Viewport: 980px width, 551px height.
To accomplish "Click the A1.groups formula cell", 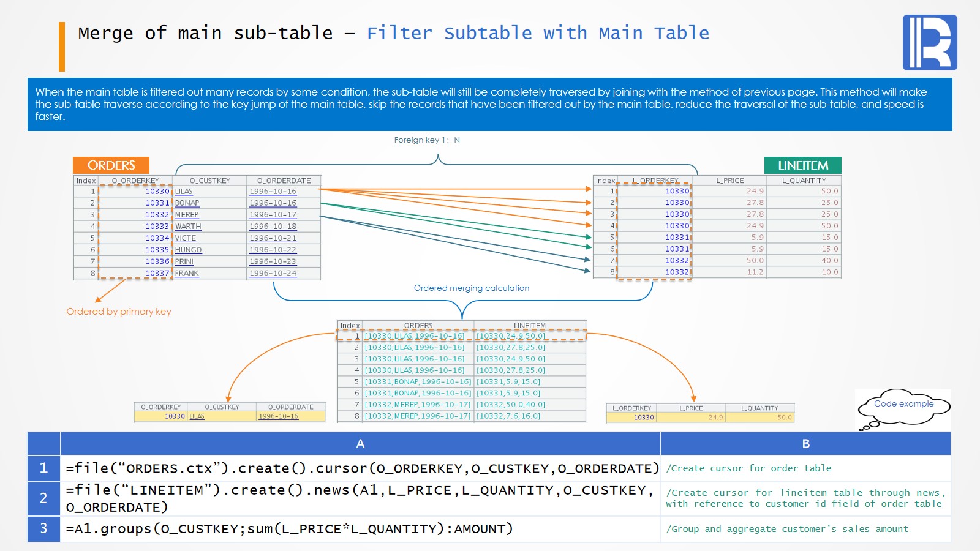I will pyautogui.click(x=360, y=529).
